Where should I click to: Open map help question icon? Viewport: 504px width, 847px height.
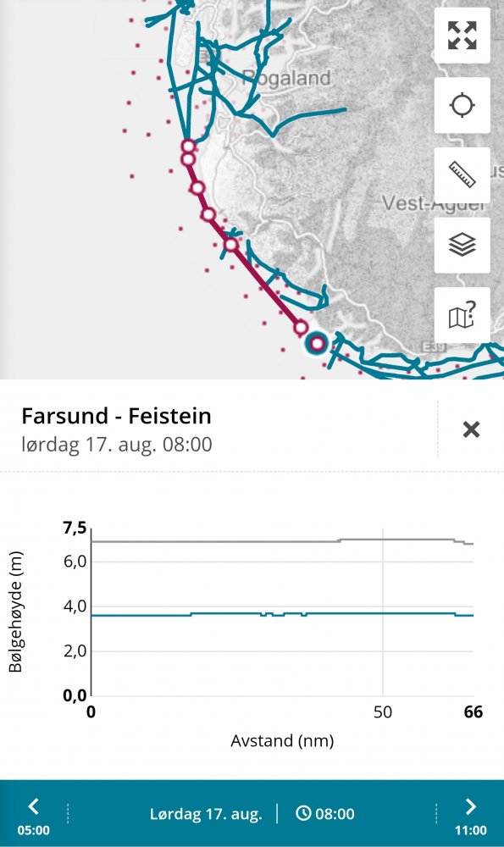tap(462, 315)
